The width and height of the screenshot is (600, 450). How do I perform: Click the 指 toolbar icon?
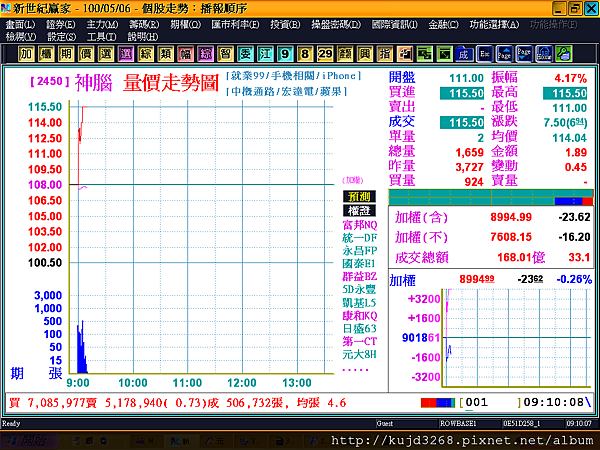point(385,54)
